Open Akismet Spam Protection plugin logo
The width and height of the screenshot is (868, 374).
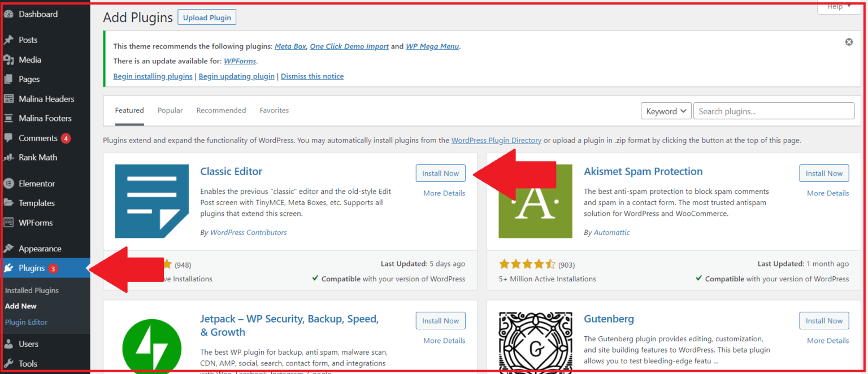535,201
